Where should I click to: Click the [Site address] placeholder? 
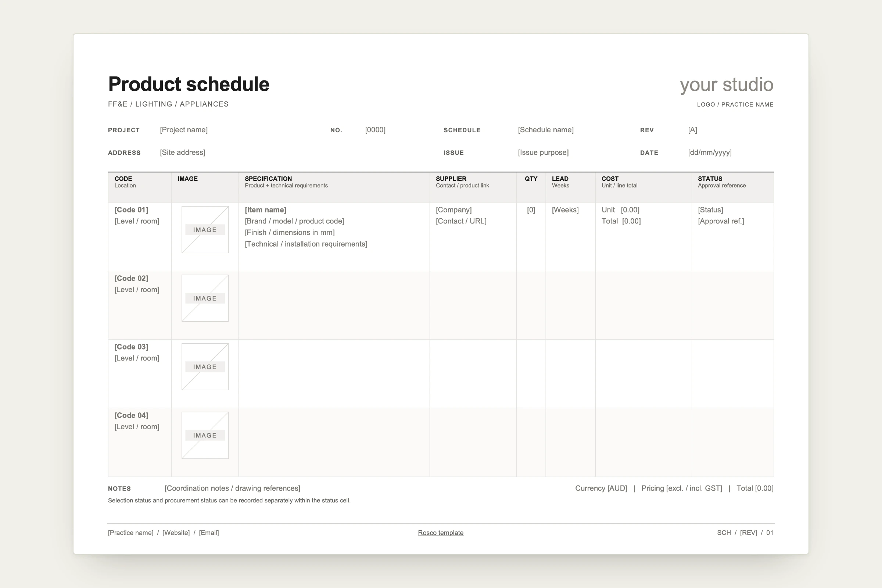coord(183,152)
